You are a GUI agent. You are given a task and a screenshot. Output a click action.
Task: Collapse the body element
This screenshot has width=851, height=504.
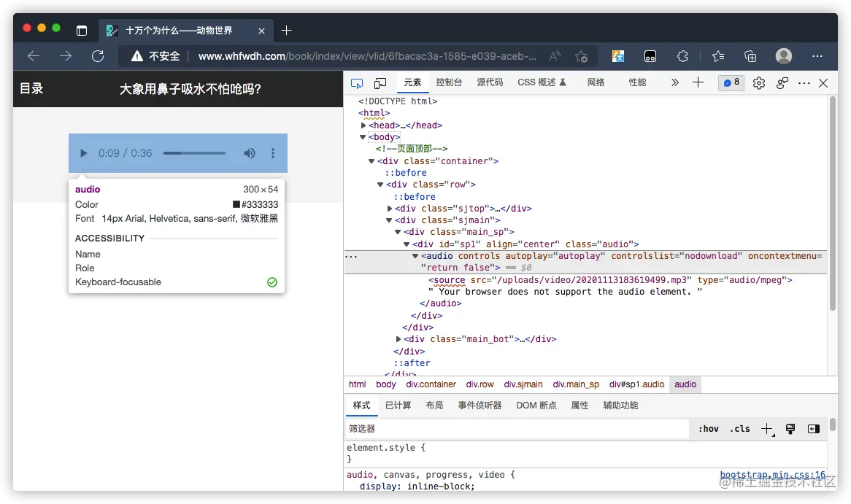(363, 137)
